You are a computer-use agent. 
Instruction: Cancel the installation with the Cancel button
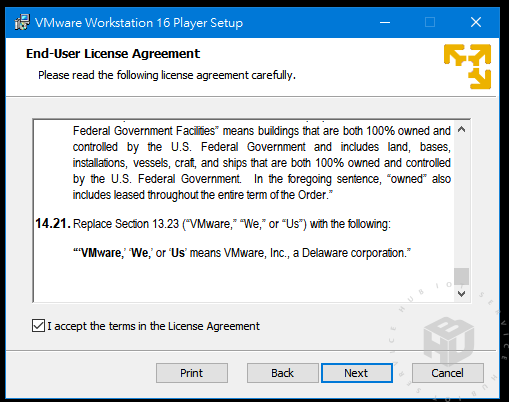coord(448,373)
